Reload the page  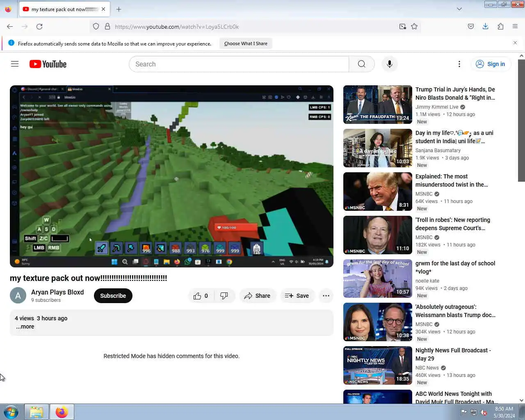tap(39, 27)
